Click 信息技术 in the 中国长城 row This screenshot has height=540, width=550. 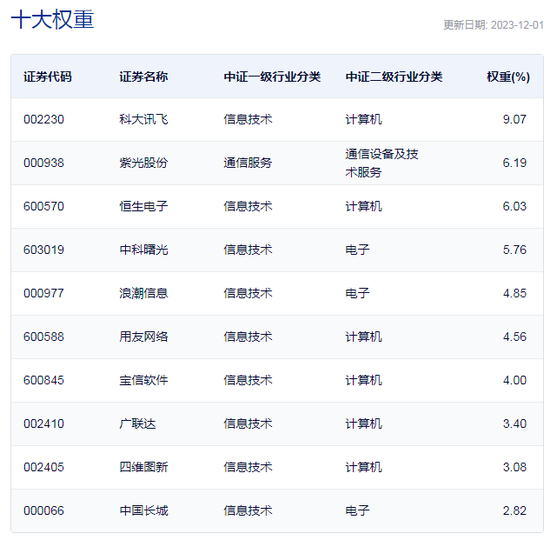[248, 511]
